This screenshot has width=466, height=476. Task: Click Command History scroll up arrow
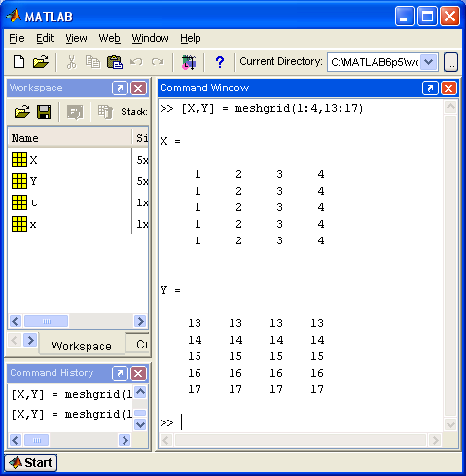(x=140, y=392)
